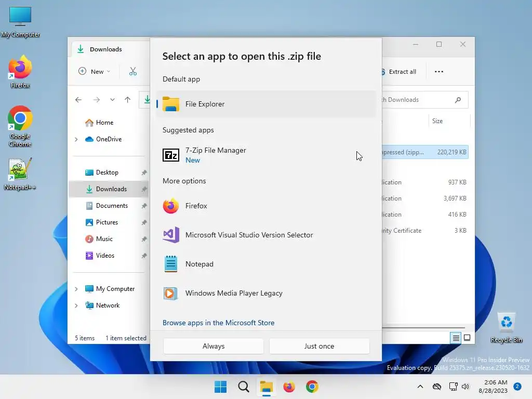Choose Notepad to open the zip file
The image size is (532, 399).
267,264
